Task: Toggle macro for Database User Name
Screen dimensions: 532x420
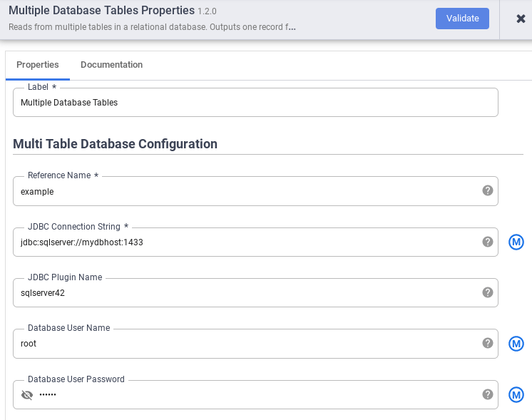Action: click(516, 344)
